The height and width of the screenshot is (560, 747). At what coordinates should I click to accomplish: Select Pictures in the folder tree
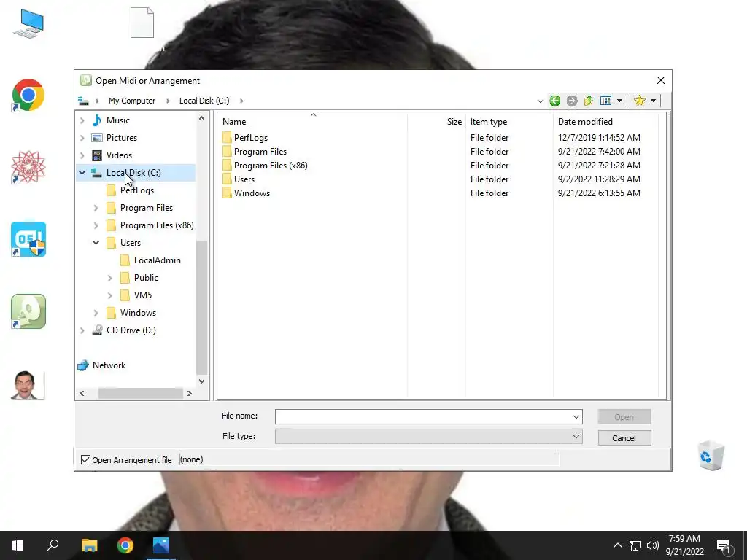(x=122, y=138)
